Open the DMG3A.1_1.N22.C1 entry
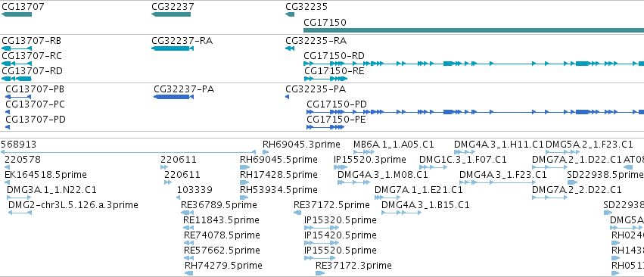 coord(51,190)
